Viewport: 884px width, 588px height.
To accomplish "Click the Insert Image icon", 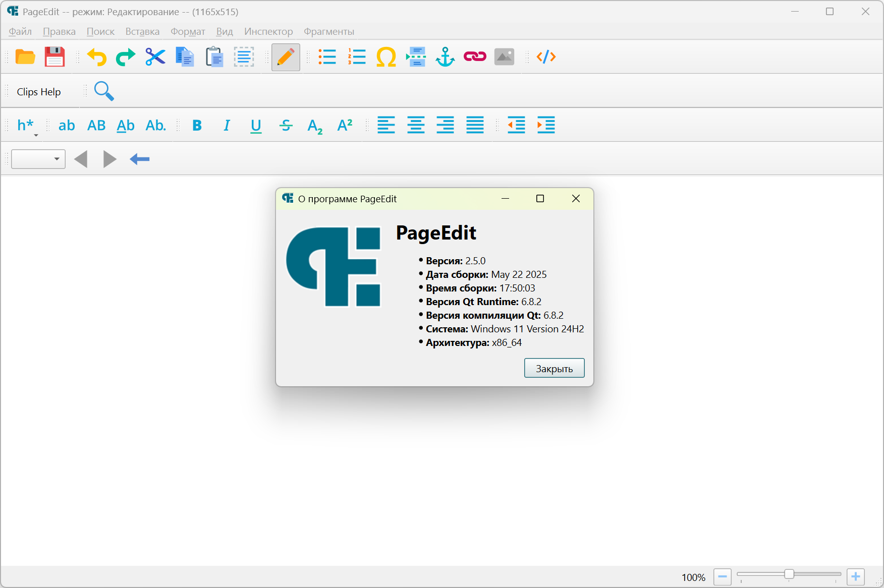I will 504,57.
